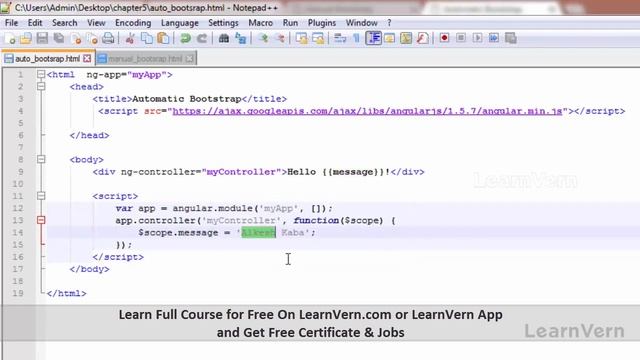The height and width of the screenshot is (360, 640).
Task: Click line number 19 in the margin
Action: click(x=18, y=293)
